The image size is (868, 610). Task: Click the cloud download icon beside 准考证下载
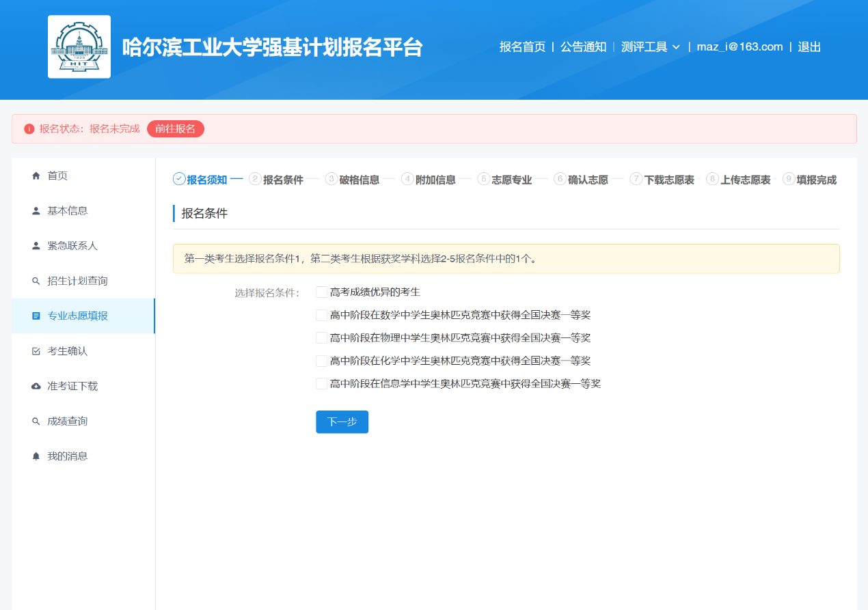point(36,387)
